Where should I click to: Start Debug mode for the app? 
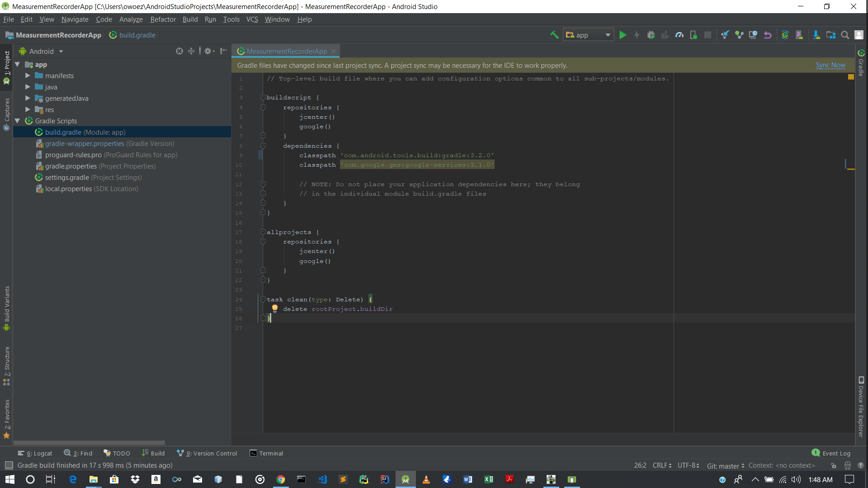[651, 35]
